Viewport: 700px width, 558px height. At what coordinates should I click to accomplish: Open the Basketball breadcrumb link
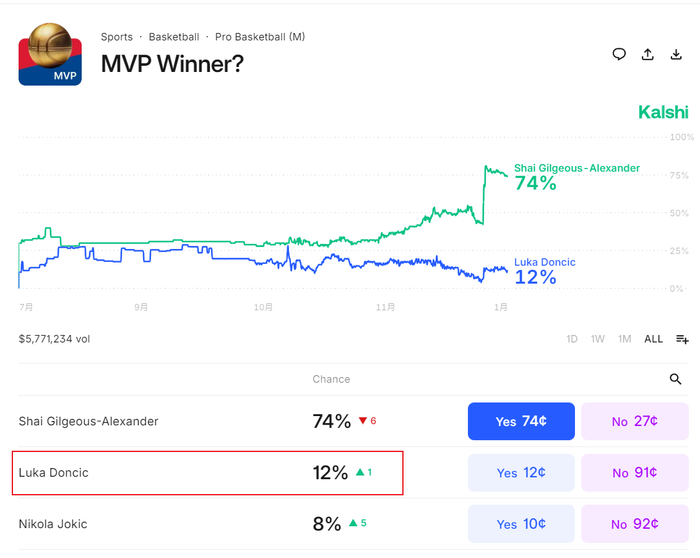tap(174, 37)
